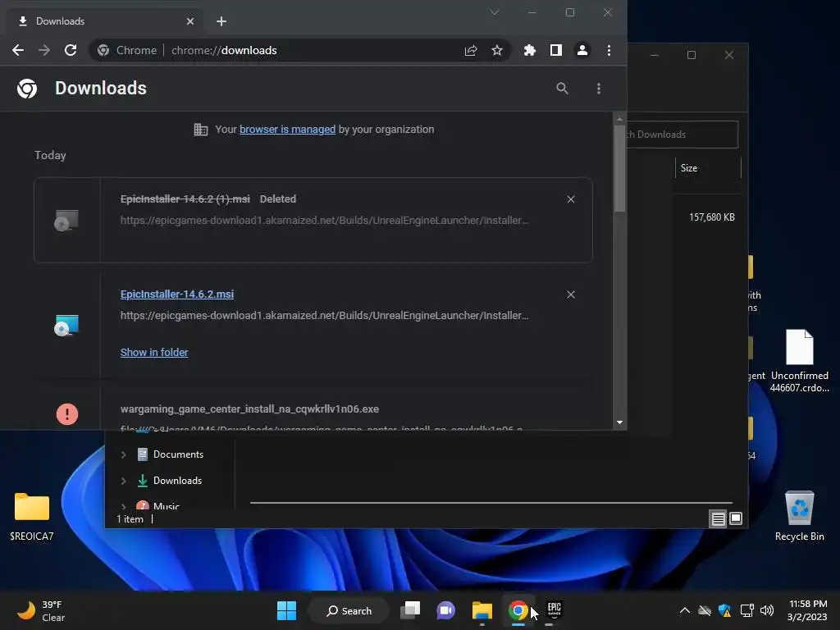Click the scrollbar up arrow on downloads page
The image size is (840, 630).
coord(620,118)
